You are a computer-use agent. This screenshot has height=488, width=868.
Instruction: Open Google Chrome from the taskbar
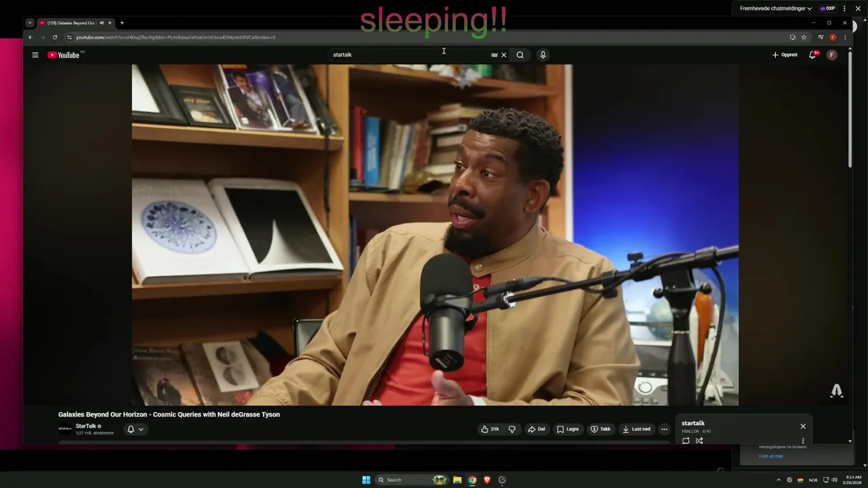(x=472, y=480)
